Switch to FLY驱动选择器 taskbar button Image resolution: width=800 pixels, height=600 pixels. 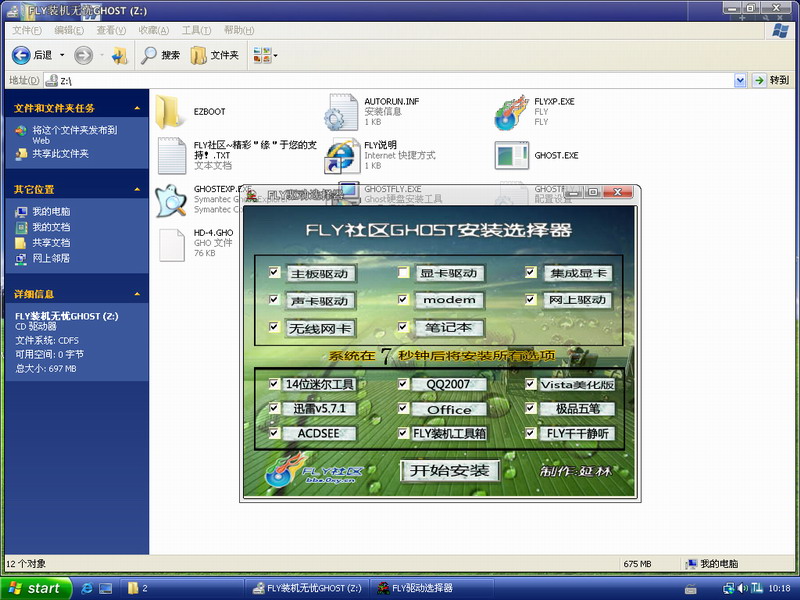[x=431, y=588]
